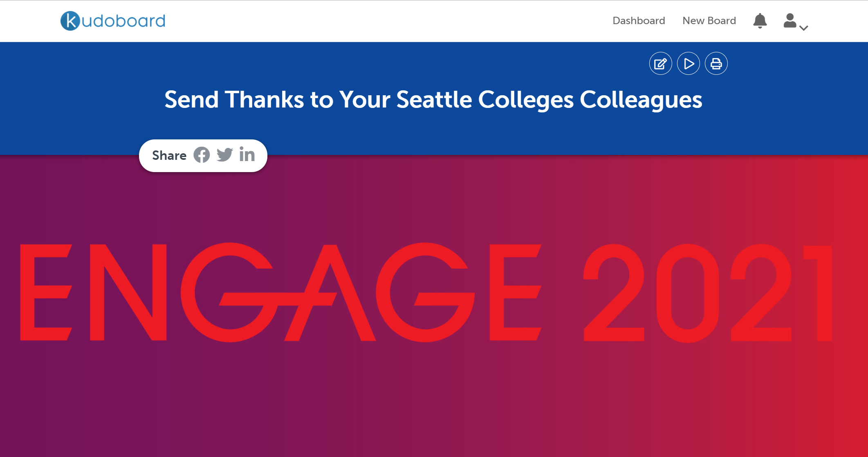Click the red gradient area below banner text

736,401
